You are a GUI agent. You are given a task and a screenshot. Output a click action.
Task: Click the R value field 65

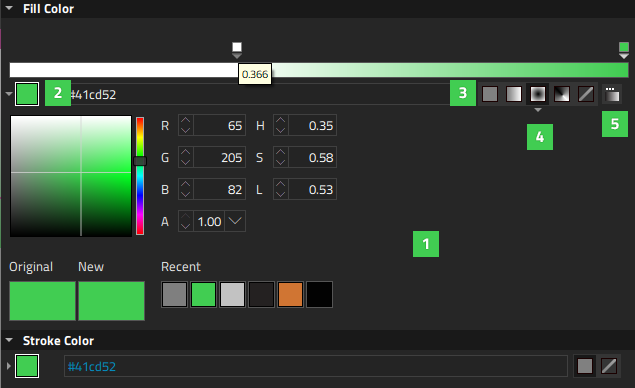[x=219, y=126]
